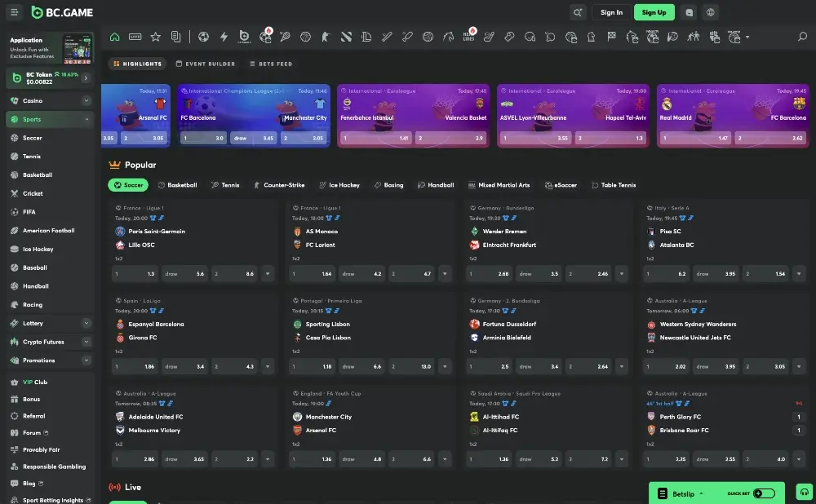The height and width of the screenshot is (504, 816).
Task: Click the soccer ball icon in toolbar
Action: click(x=203, y=37)
